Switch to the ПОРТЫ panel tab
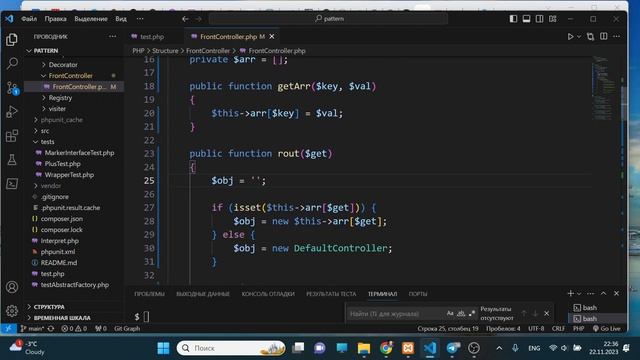The width and height of the screenshot is (640, 360). coord(418,294)
